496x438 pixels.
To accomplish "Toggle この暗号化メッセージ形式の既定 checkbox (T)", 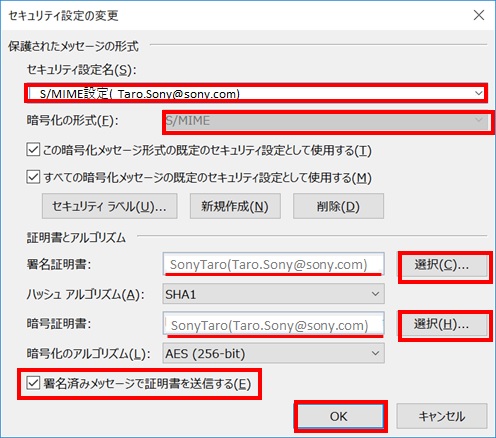I will coord(33,150).
